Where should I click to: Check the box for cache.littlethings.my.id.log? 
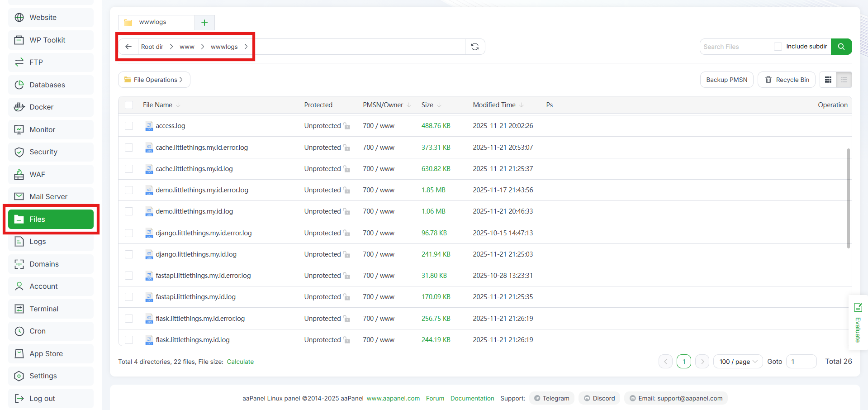point(129,169)
